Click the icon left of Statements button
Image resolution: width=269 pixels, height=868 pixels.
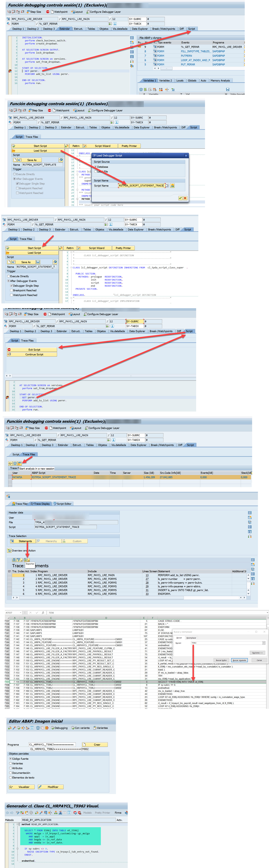(x=12, y=541)
